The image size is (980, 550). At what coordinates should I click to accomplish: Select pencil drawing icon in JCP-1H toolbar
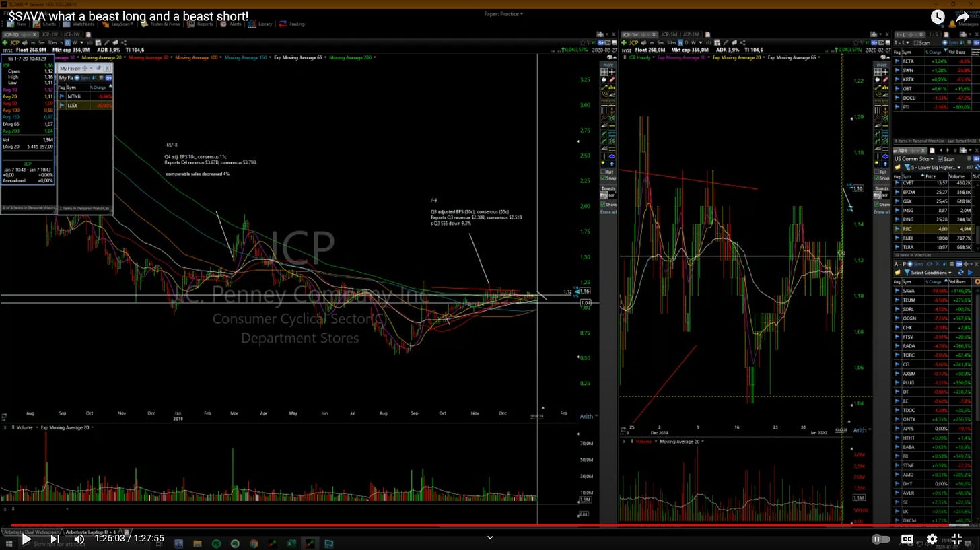click(725, 42)
